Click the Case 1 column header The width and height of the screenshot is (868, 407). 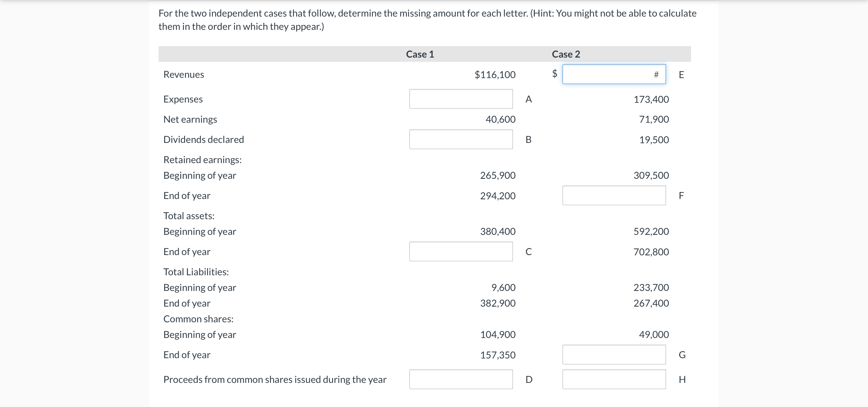tap(420, 54)
